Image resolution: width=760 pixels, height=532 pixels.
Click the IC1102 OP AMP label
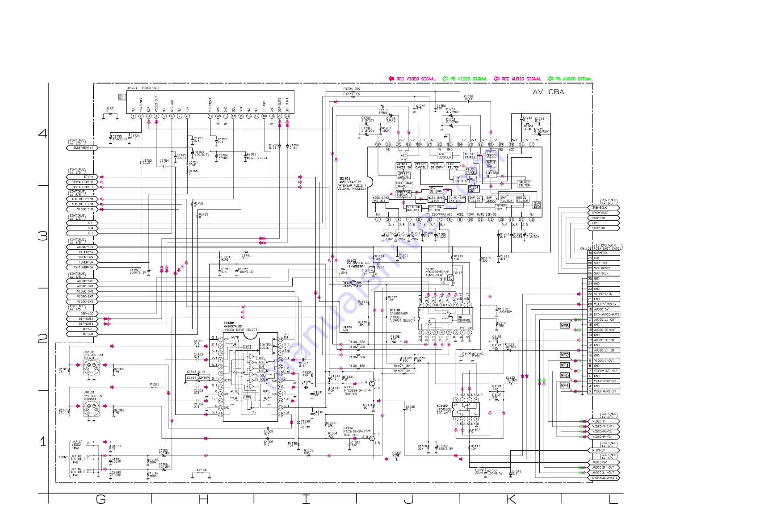click(444, 409)
